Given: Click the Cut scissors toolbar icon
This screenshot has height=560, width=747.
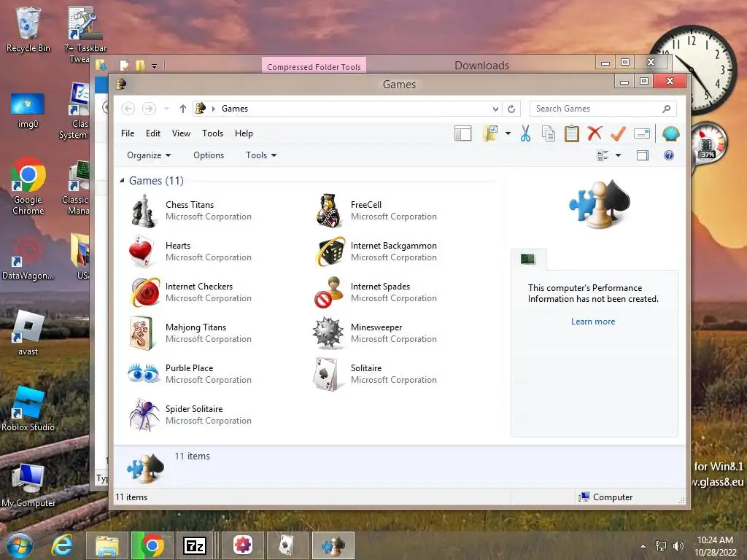Looking at the screenshot, I should pyautogui.click(x=525, y=134).
